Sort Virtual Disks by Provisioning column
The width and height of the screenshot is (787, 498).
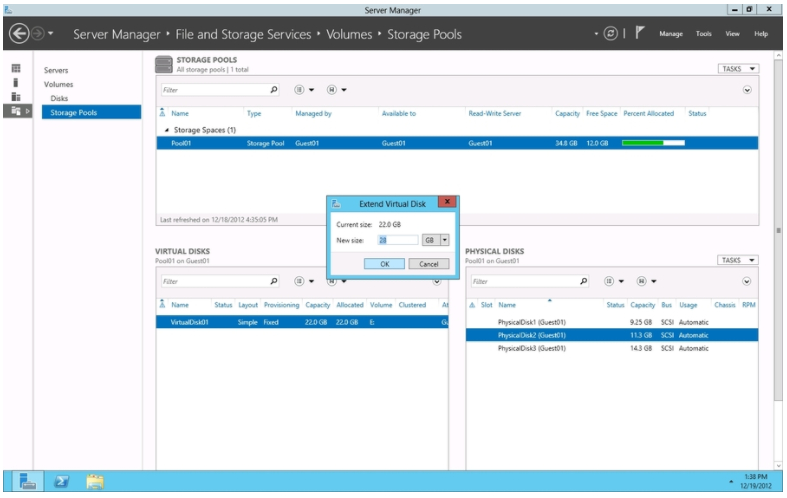click(281, 305)
